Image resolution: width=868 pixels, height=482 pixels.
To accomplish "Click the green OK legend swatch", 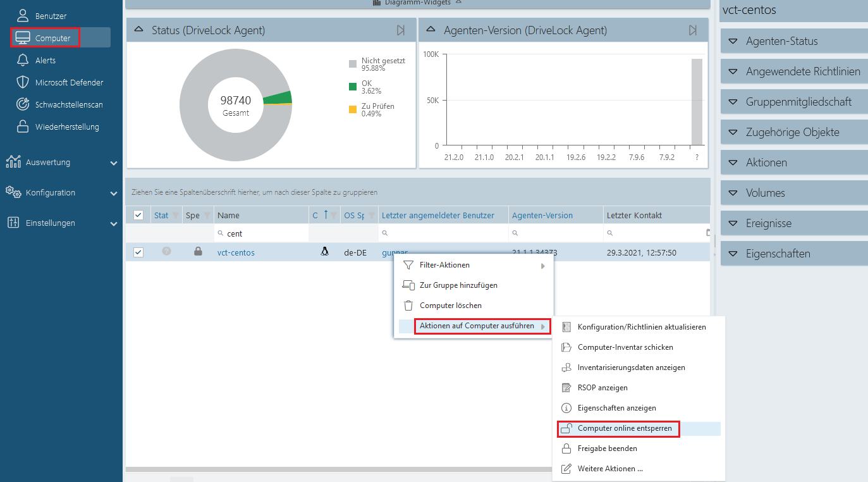I will pyautogui.click(x=353, y=87).
